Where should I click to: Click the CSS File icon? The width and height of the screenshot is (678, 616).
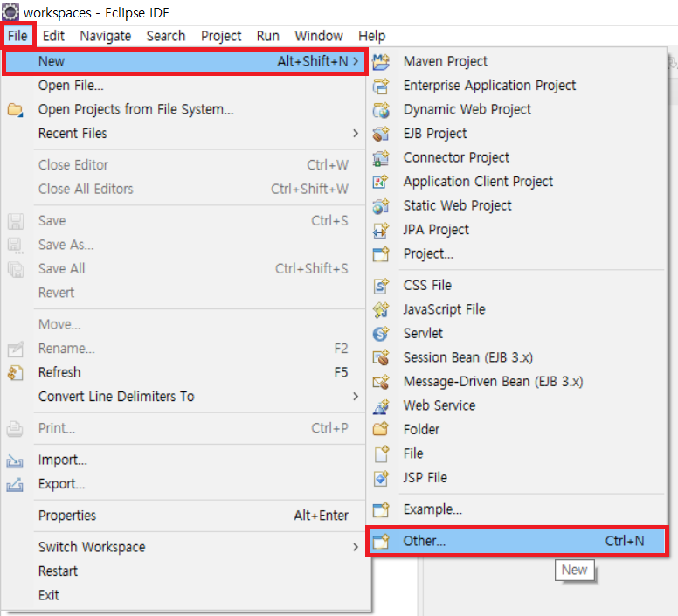coord(381,286)
